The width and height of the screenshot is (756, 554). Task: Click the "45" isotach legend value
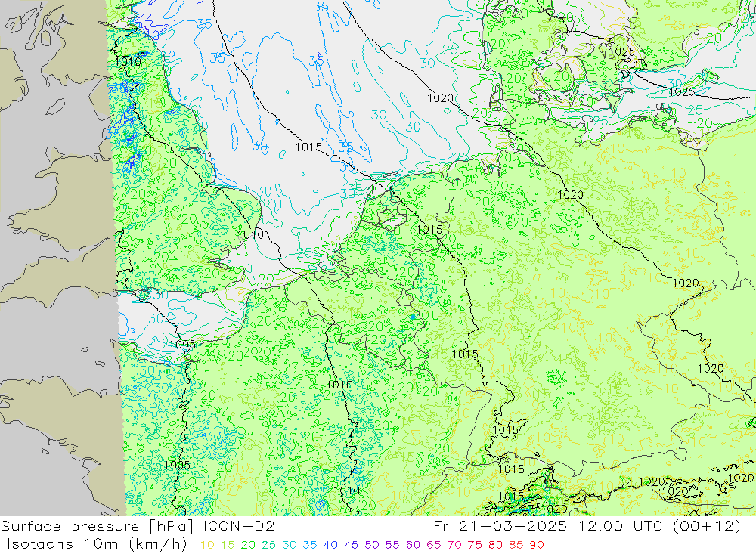click(x=351, y=545)
